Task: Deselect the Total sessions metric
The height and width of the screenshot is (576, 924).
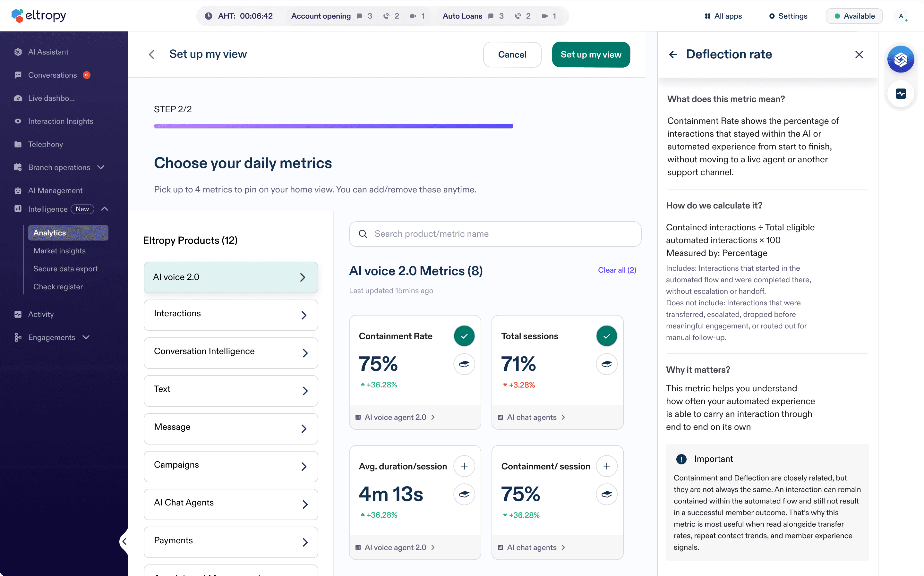Action: [x=607, y=336]
